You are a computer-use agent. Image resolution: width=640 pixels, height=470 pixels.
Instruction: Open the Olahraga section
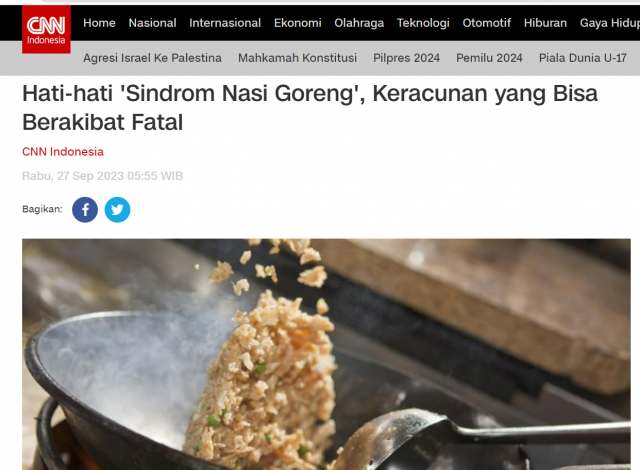click(x=359, y=23)
